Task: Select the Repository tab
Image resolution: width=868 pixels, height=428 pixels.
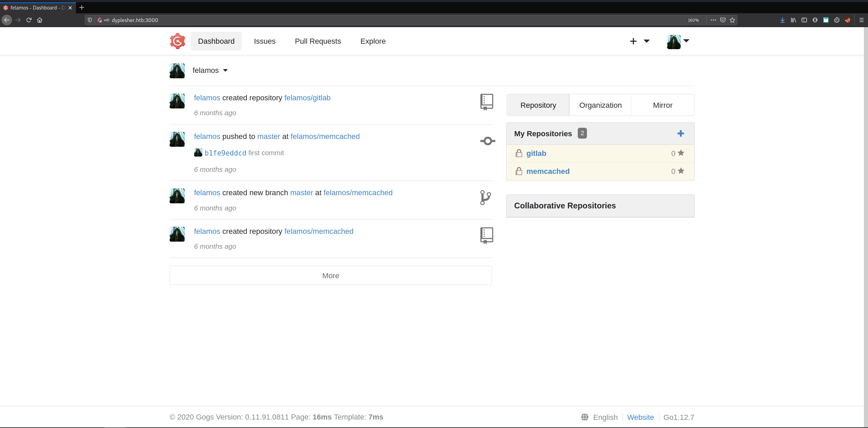Action: pyautogui.click(x=538, y=105)
